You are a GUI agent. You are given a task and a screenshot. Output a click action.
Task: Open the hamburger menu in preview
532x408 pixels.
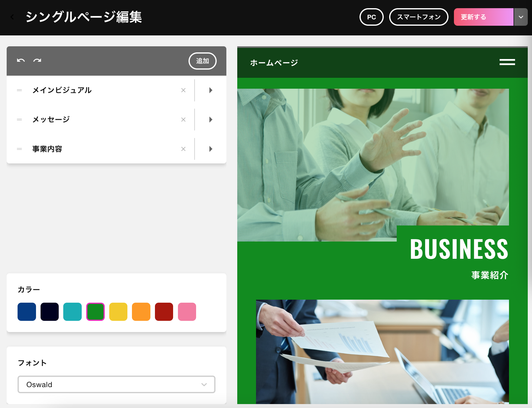point(507,62)
